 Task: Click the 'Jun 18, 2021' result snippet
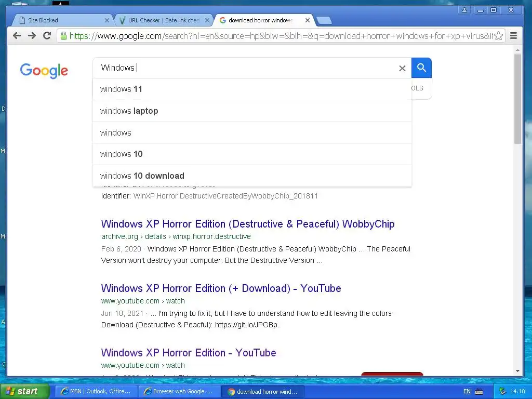246,320
